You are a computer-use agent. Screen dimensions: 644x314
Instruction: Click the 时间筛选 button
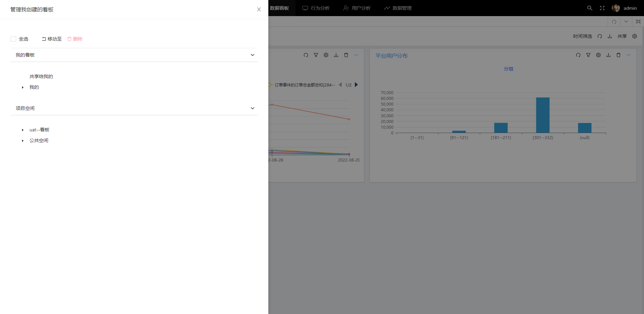(x=583, y=36)
